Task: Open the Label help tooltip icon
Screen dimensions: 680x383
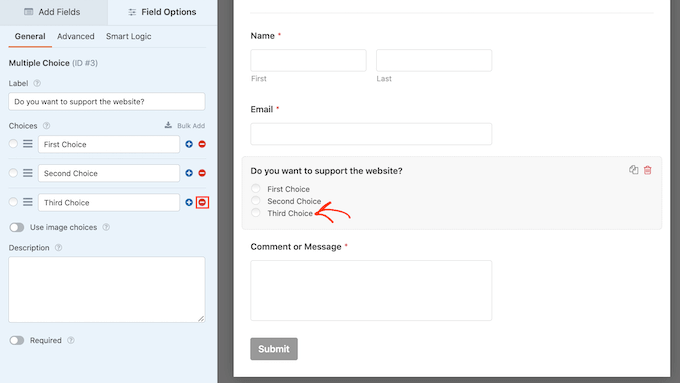Action: [37, 83]
